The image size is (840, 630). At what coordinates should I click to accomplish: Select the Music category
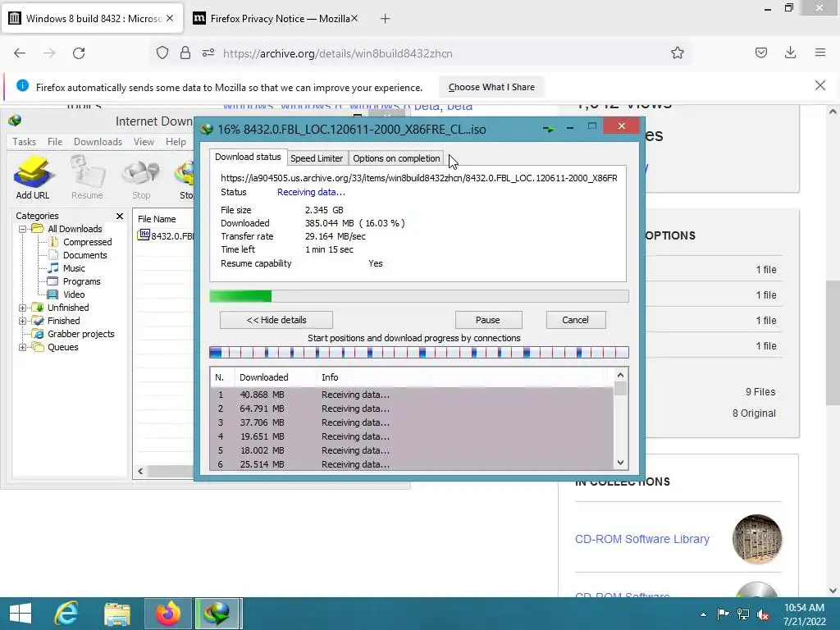coord(74,268)
